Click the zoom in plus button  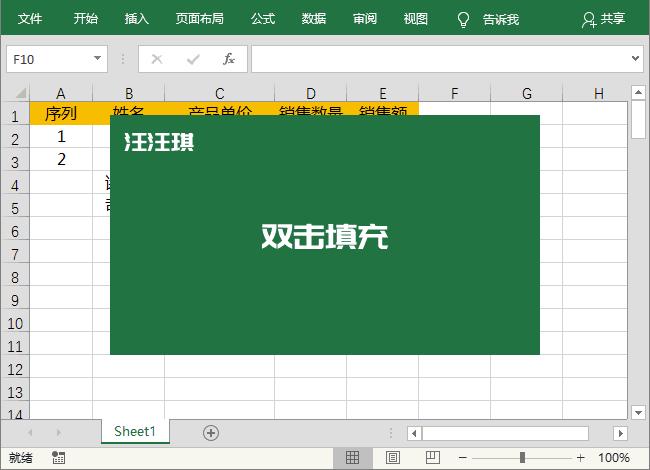581,458
